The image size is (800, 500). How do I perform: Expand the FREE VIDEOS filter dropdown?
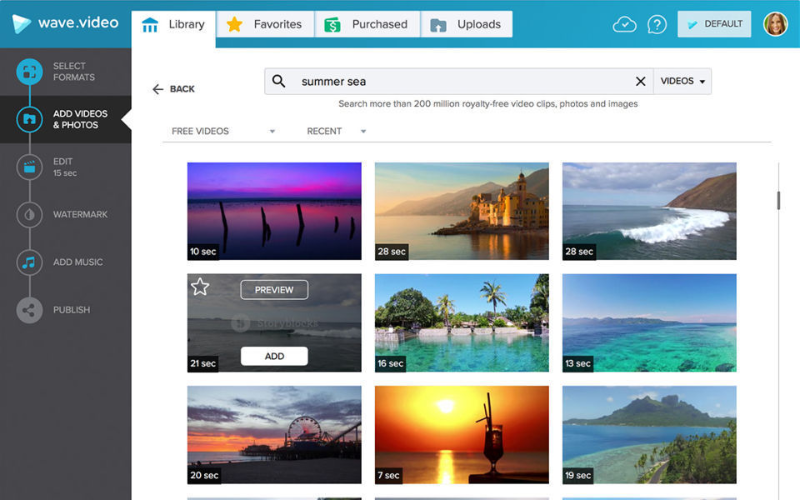click(223, 131)
